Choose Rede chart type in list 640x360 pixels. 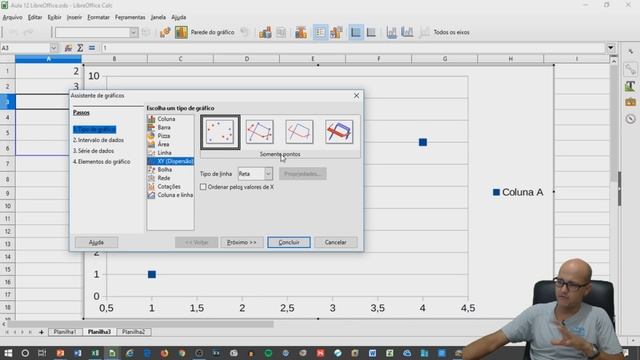coord(164,178)
